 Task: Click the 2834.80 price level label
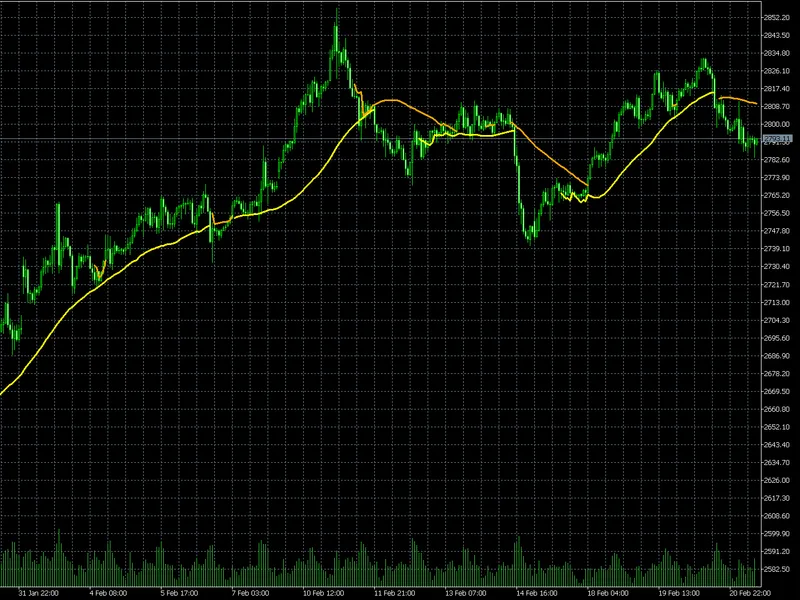click(x=777, y=53)
